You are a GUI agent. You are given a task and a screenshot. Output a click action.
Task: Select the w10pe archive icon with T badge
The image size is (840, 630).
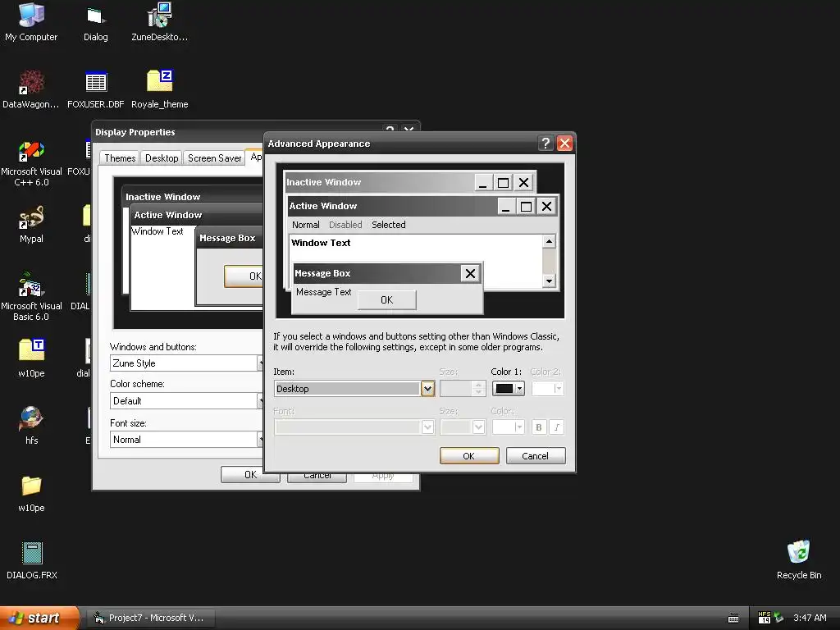tap(31, 358)
